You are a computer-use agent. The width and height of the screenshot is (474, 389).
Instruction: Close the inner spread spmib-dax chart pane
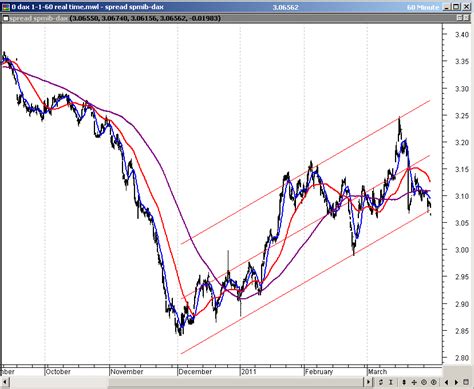(x=466, y=18)
